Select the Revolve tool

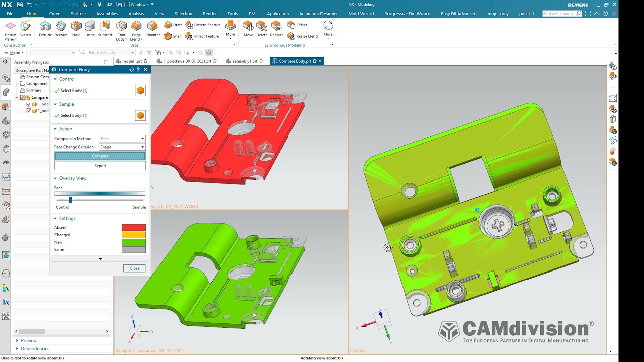[61, 29]
